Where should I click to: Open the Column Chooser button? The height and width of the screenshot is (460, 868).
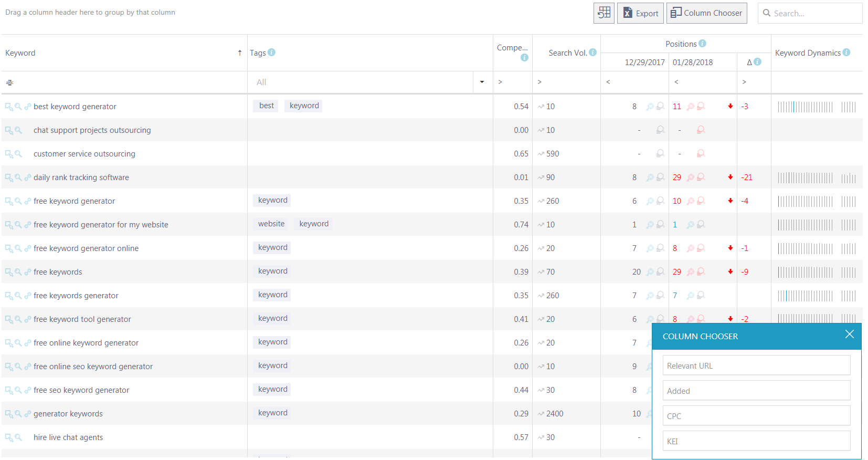tap(706, 13)
